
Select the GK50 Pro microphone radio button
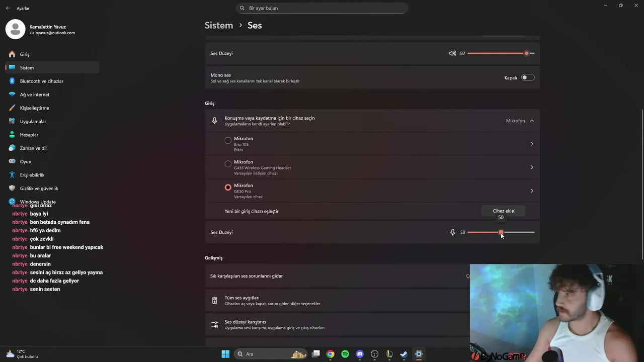[228, 188]
